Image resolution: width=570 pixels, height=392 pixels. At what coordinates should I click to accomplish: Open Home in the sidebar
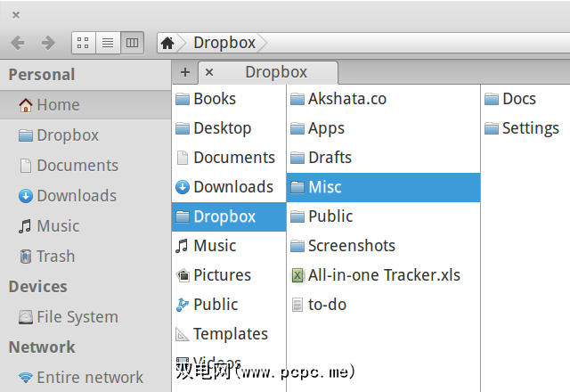pos(85,105)
